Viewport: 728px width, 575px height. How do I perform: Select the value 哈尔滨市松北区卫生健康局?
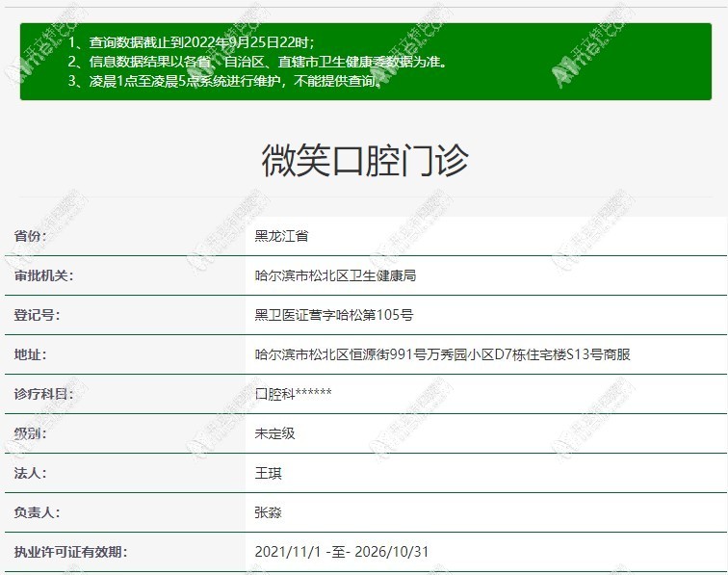coord(335,275)
